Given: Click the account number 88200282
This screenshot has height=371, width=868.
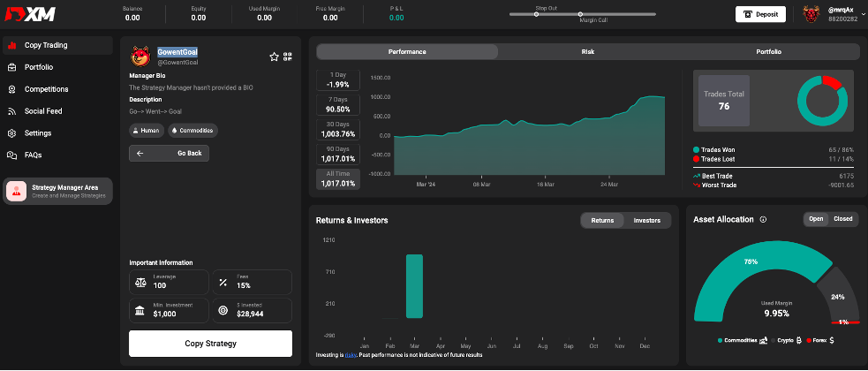Looking at the screenshot, I should tap(843, 19).
